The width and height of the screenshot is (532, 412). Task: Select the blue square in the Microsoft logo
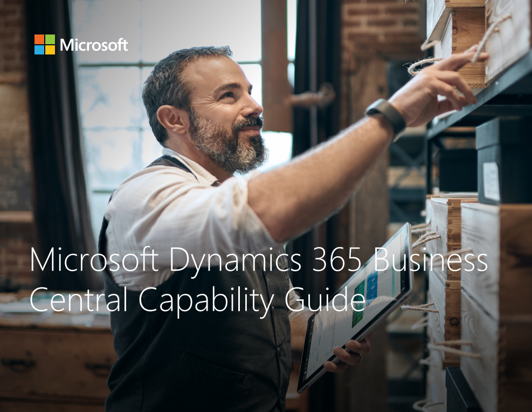39,50
